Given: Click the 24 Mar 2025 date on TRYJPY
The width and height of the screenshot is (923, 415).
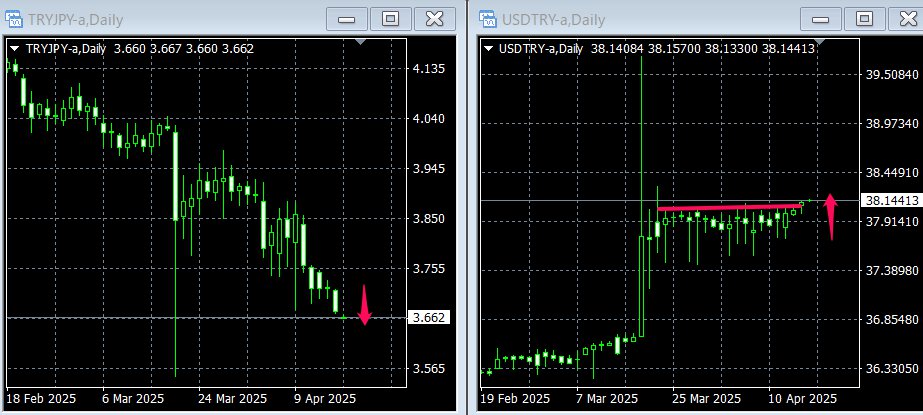Looking at the screenshot, I should point(233,399).
